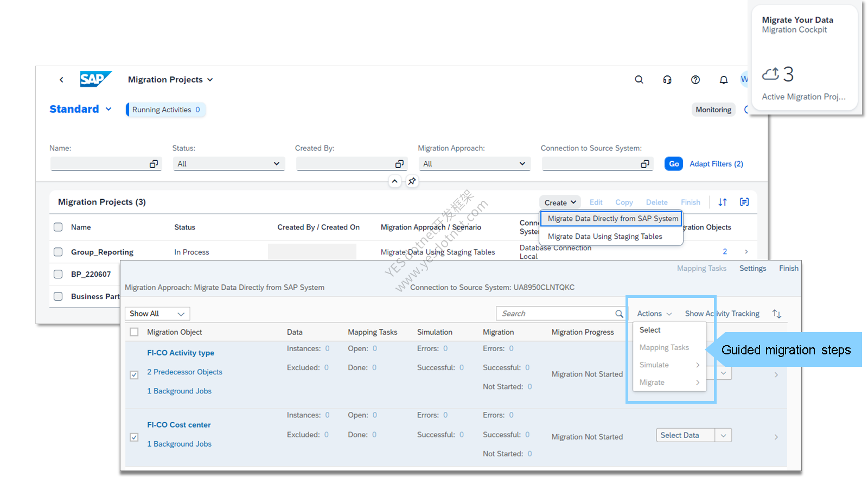Screen dimensions: 868x477
Task: Open the headset support icon
Action: click(x=667, y=80)
